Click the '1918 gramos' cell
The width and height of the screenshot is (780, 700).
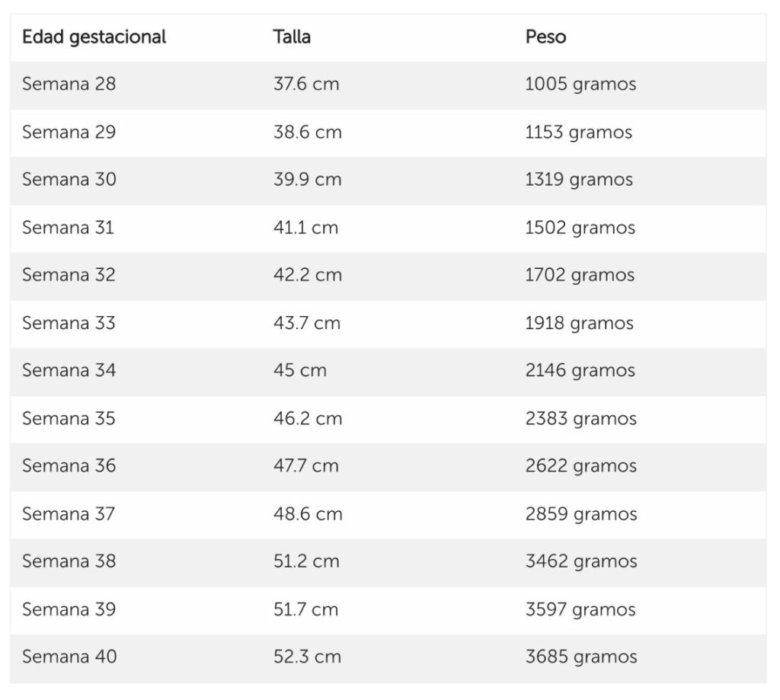(579, 322)
